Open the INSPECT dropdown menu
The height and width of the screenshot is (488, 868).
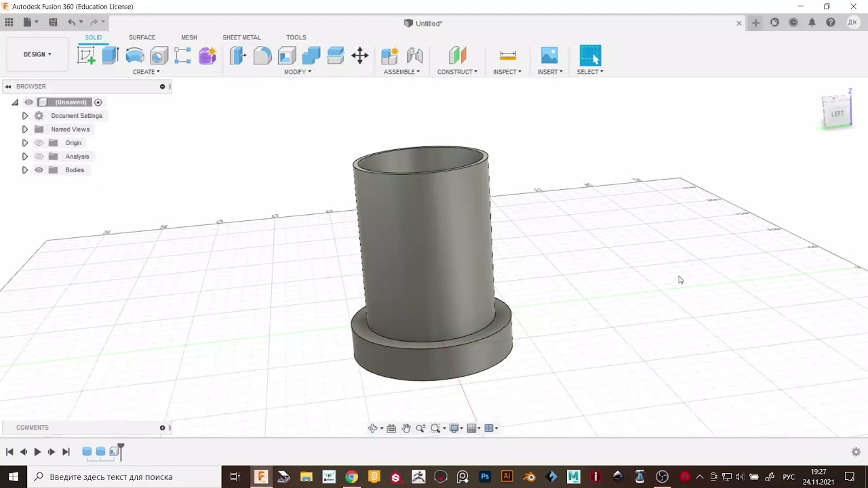pos(507,72)
